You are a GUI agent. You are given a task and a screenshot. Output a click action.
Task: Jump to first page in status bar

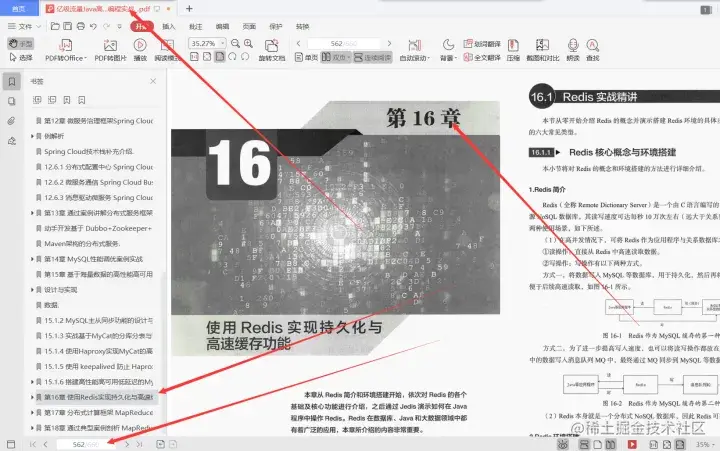(x=32, y=444)
